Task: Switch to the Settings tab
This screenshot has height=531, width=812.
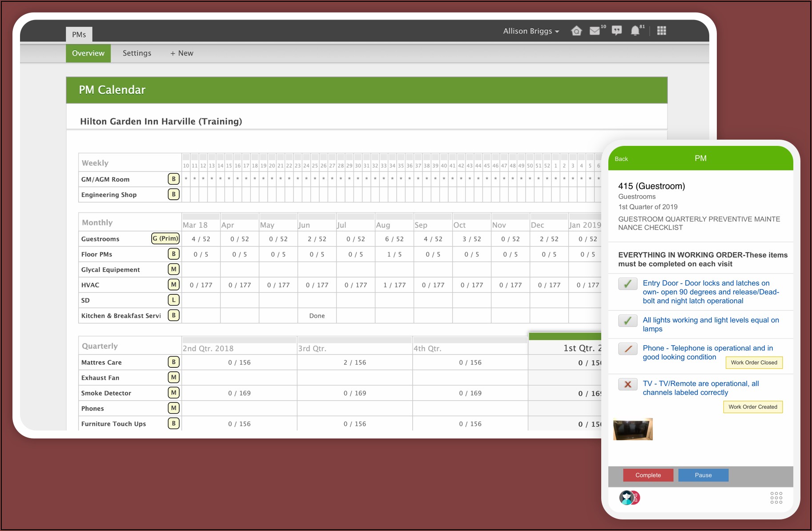Action: (137, 53)
